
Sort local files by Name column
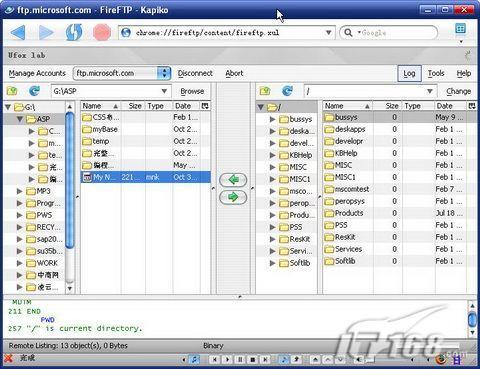pos(100,106)
